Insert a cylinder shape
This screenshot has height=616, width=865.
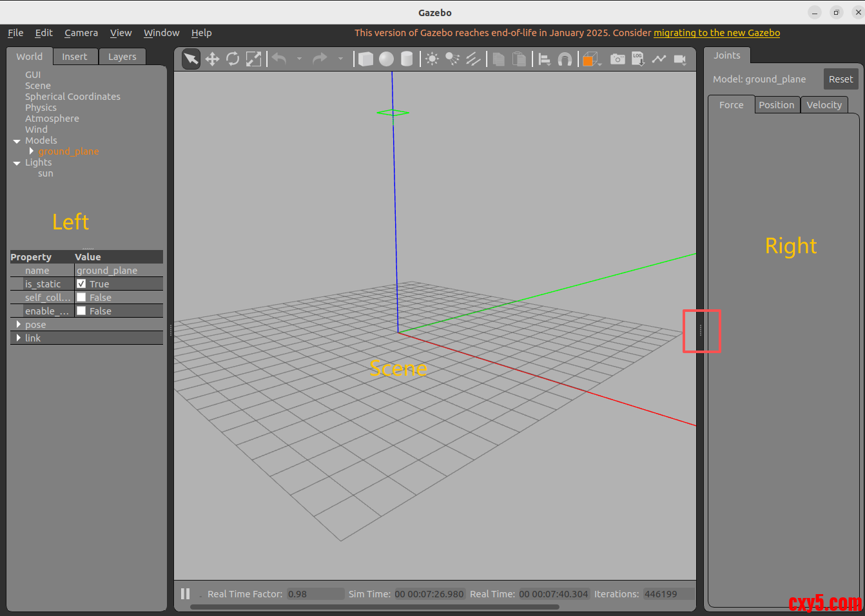click(407, 59)
